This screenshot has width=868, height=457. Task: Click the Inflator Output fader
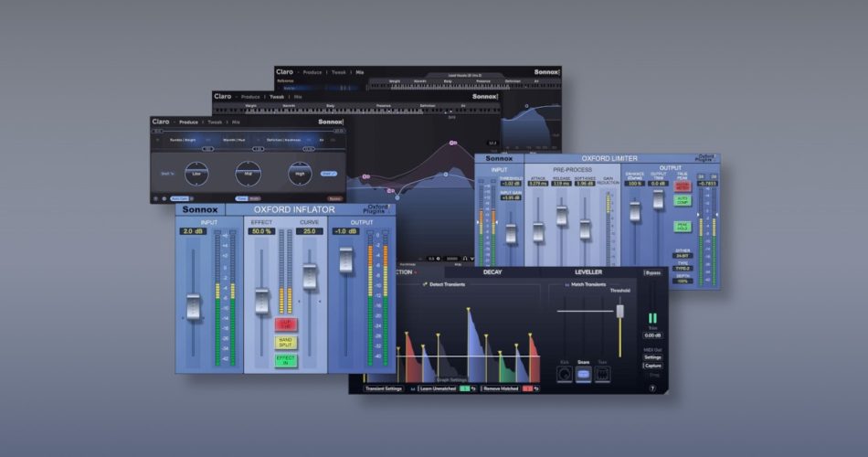346,260
